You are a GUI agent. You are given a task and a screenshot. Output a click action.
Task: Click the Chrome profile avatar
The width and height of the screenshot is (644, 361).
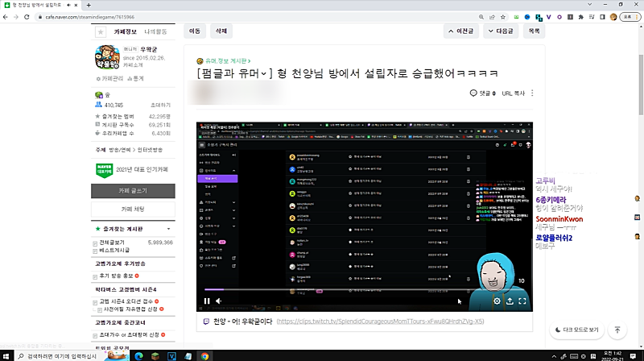click(x=613, y=17)
